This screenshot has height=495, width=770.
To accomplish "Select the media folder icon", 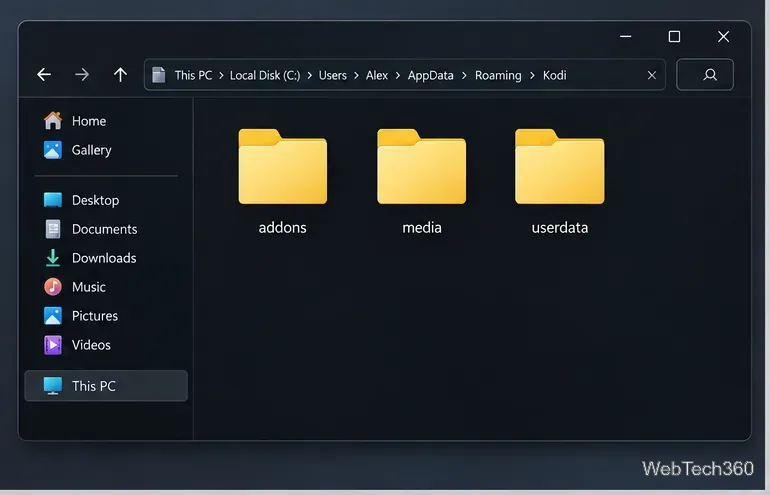I will pyautogui.click(x=421, y=166).
